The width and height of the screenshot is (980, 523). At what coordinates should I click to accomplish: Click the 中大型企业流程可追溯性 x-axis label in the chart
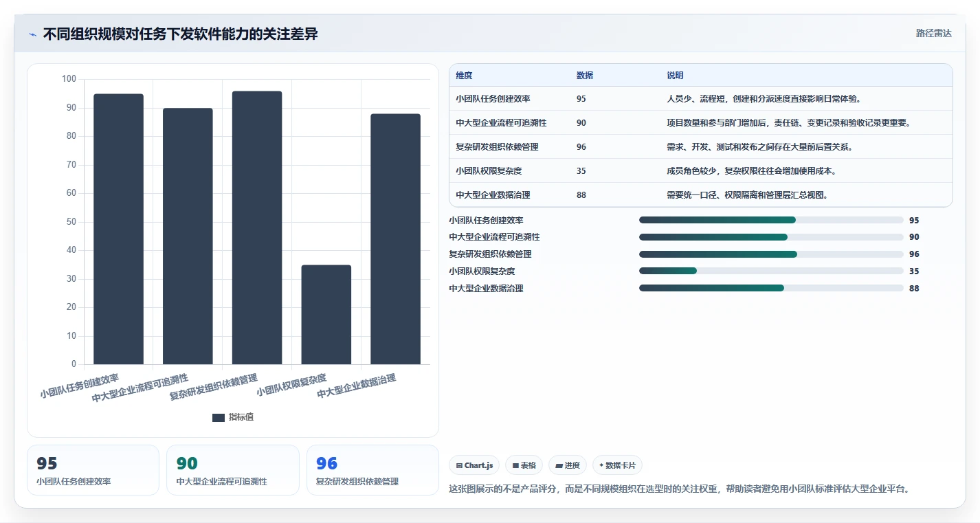pos(140,388)
